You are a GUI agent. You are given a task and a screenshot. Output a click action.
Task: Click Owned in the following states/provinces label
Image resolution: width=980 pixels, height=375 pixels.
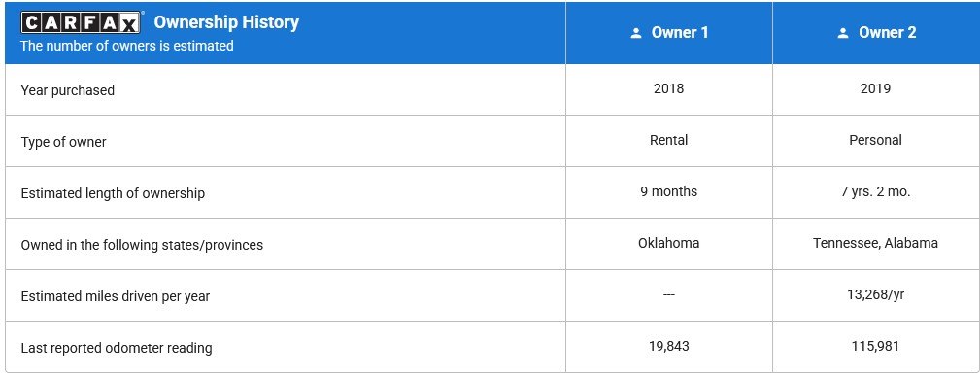142,245
